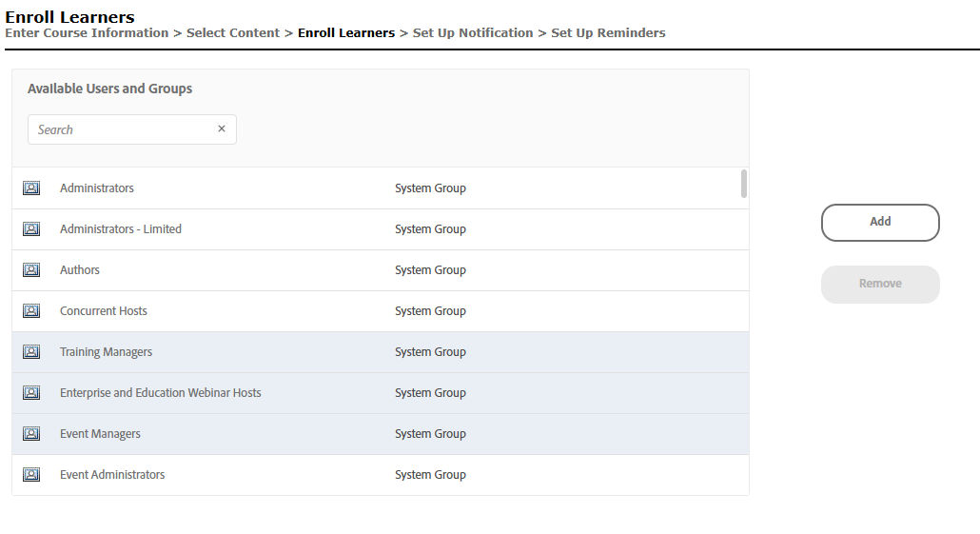Click the group icon beside Administrators
Viewport: 980px width, 534px height.
click(31, 188)
